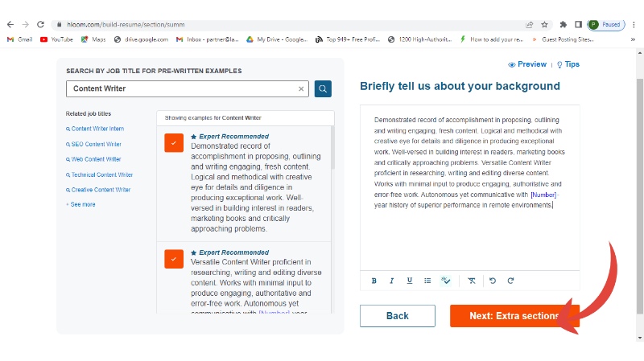Run spell check in the editor
Screen dimensions: 644x361
(x=446, y=281)
